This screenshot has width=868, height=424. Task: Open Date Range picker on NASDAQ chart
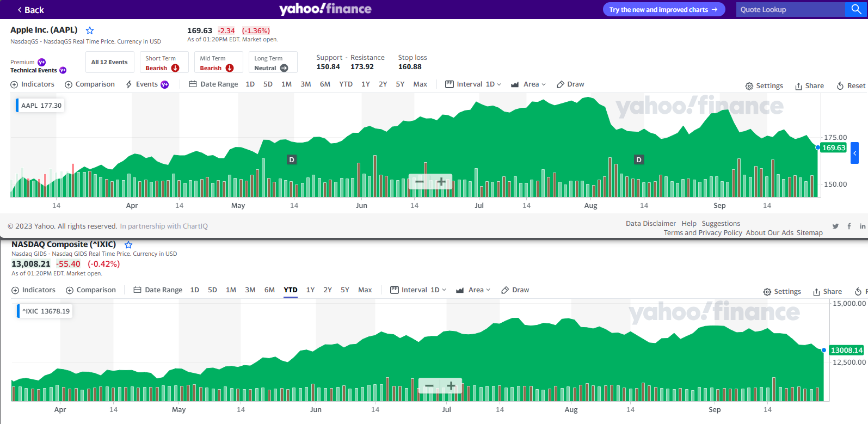(x=158, y=290)
